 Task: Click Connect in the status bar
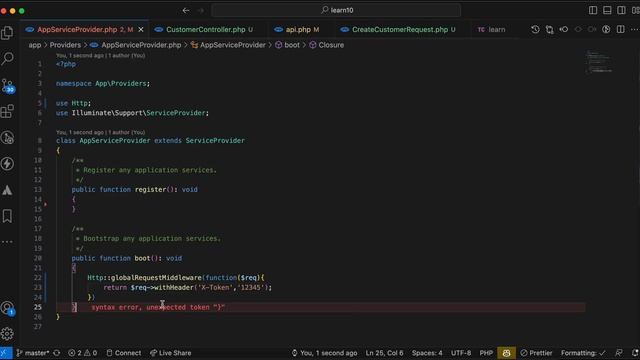click(123, 353)
